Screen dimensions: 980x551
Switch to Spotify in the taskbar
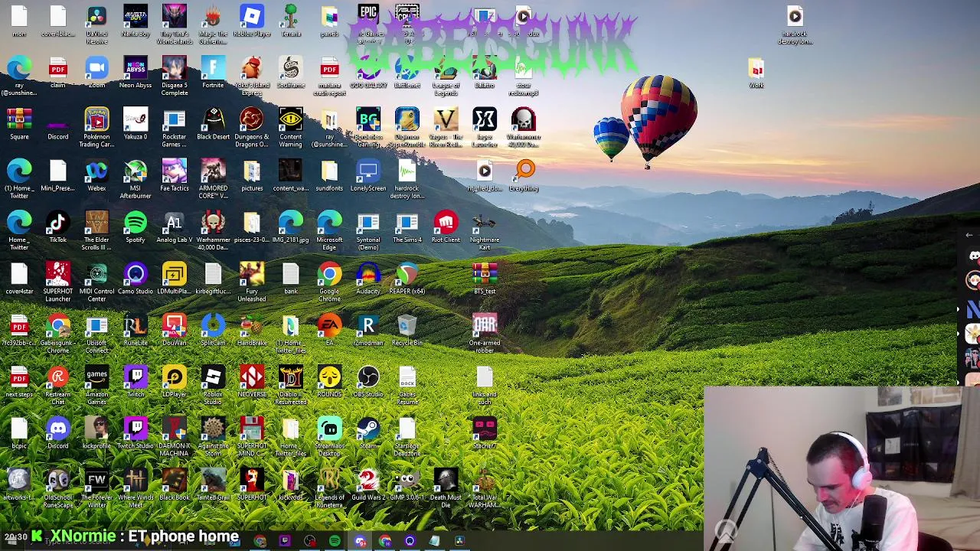pyautogui.click(x=335, y=541)
